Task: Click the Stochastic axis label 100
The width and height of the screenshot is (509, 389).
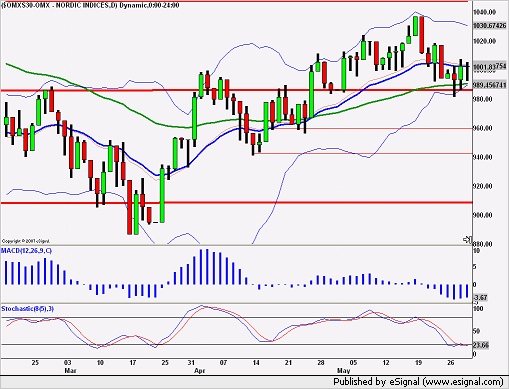Action: pyautogui.click(x=478, y=309)
